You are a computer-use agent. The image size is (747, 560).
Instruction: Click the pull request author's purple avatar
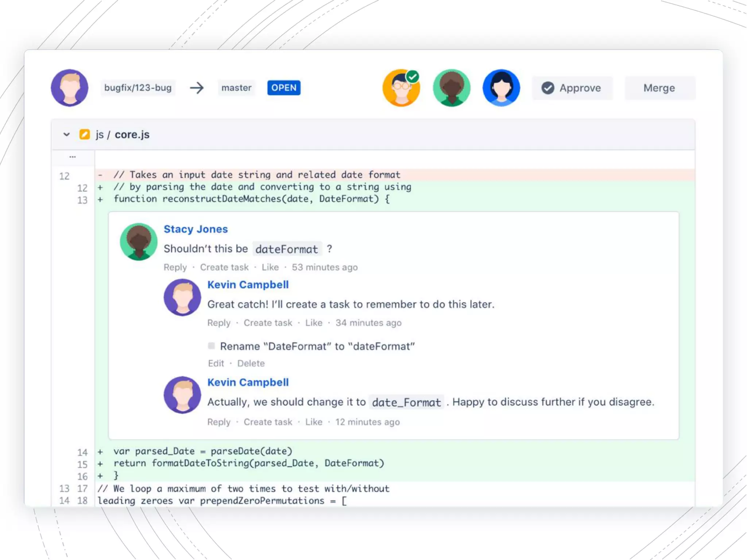tap(69, 88)
